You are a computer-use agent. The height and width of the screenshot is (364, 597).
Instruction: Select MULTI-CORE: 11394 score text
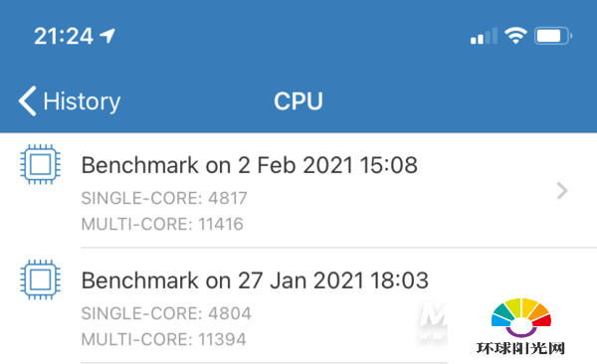pos(164,339)
